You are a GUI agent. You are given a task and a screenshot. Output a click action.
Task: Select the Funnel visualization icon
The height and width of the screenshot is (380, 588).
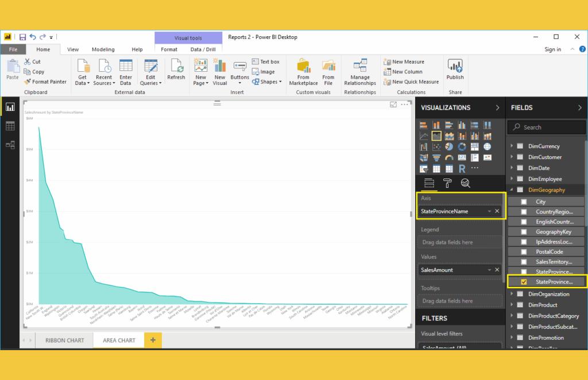coord(436,158)
